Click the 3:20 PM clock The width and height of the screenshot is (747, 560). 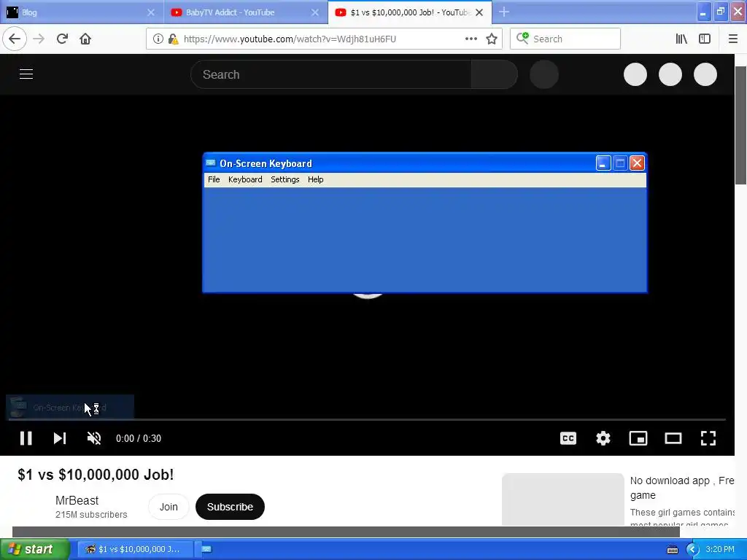(720, 549)
